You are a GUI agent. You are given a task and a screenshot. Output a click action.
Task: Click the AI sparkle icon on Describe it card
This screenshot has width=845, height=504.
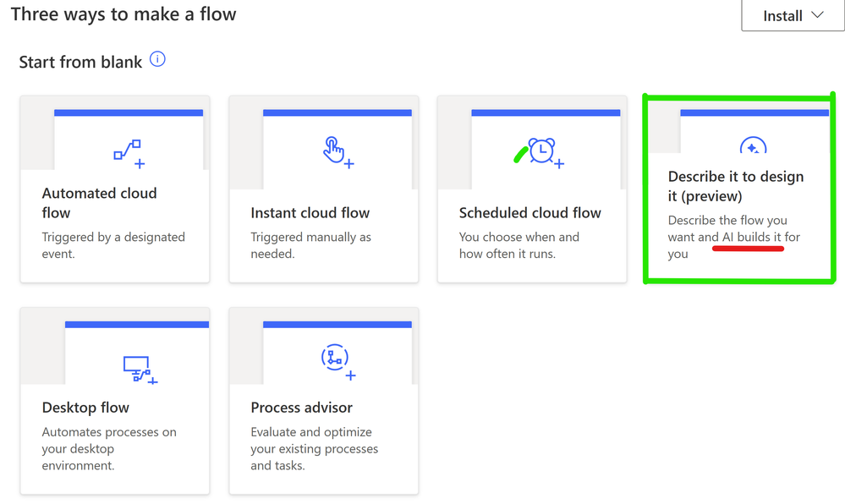(x=753, y=145)
